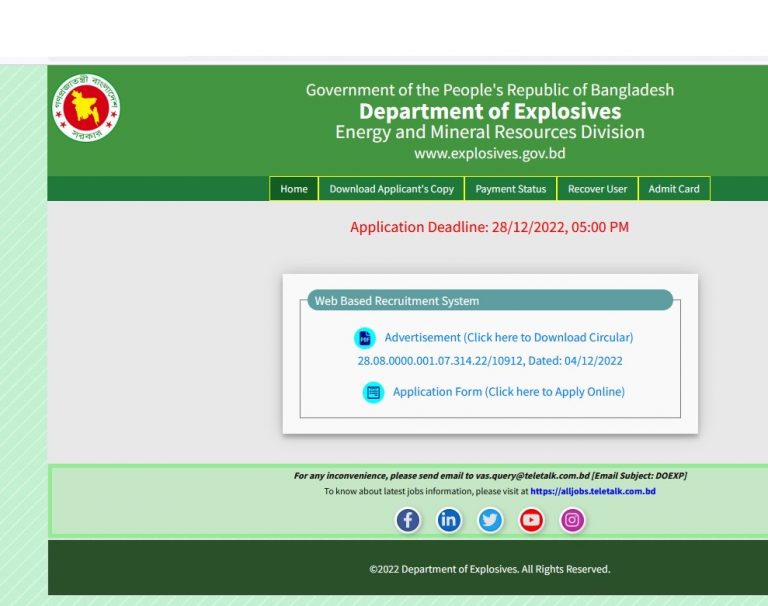Click the www.explosives.gov.bd header text
Viewport: 768px width, 606px height.
[490, 154]
